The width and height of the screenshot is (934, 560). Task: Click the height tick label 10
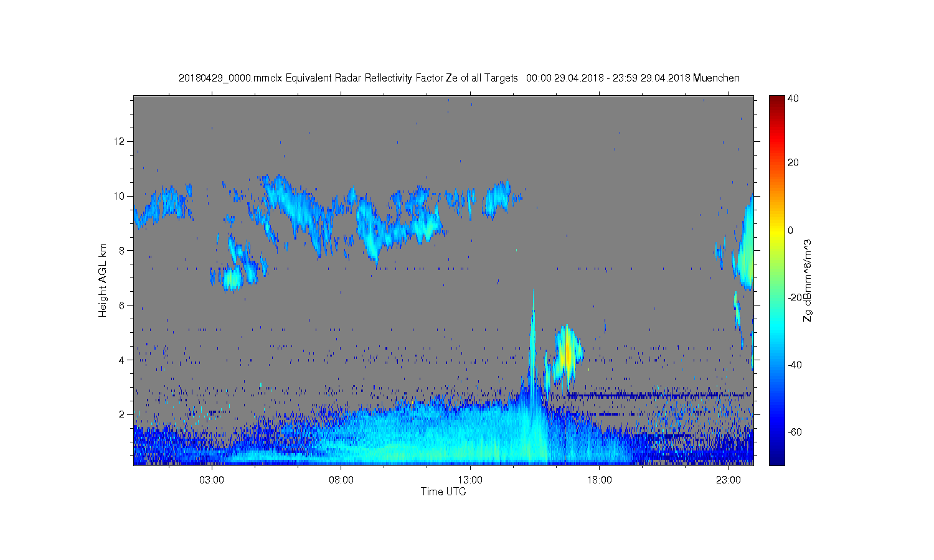[x=119, y=196]
